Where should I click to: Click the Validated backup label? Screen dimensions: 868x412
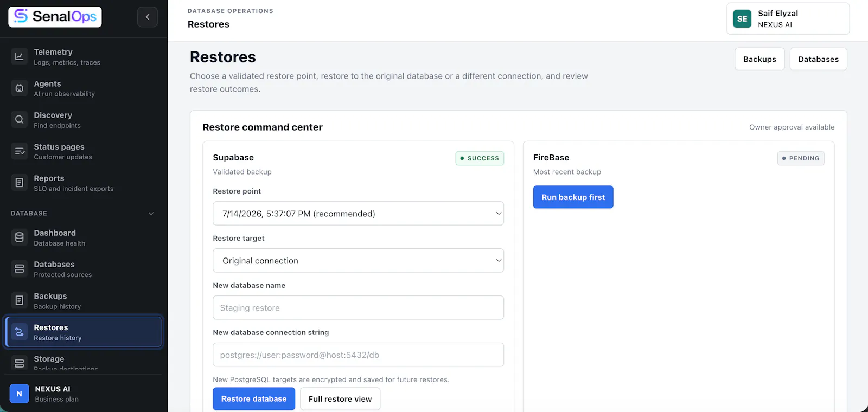click(242, 172)
